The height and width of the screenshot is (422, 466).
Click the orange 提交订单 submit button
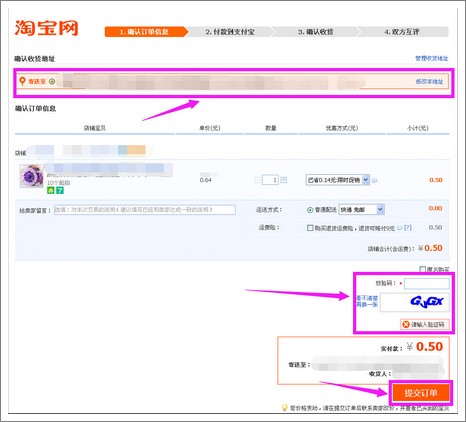click(421, 393)
